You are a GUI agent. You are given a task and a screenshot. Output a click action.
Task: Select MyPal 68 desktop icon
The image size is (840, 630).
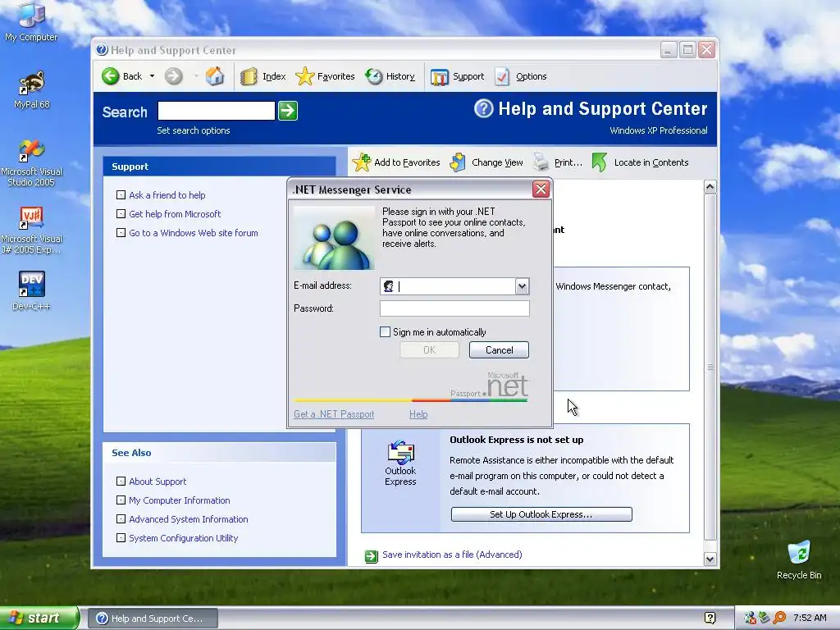[x=31, y=90]
